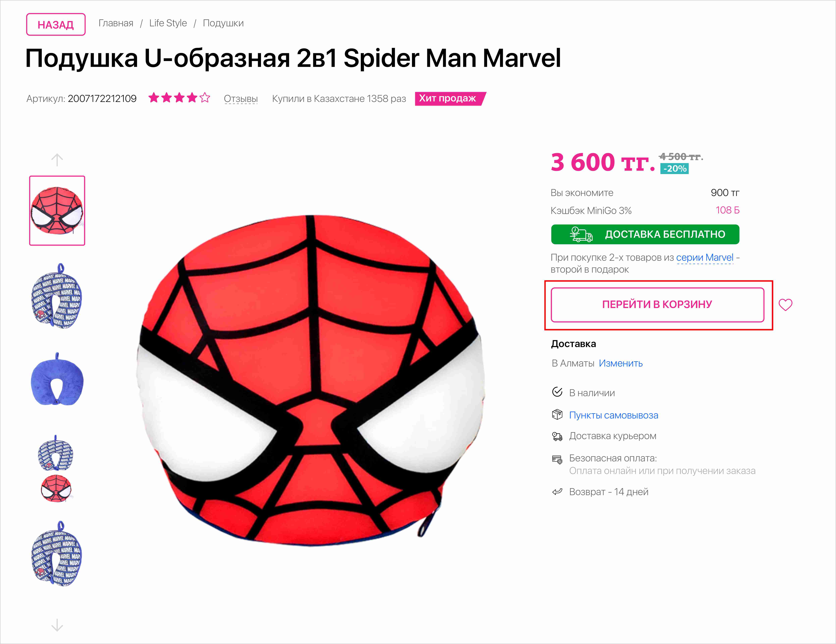Click the НАЗАД back button
The width and height of the screenshot is (836, 644).
point(56,24)
